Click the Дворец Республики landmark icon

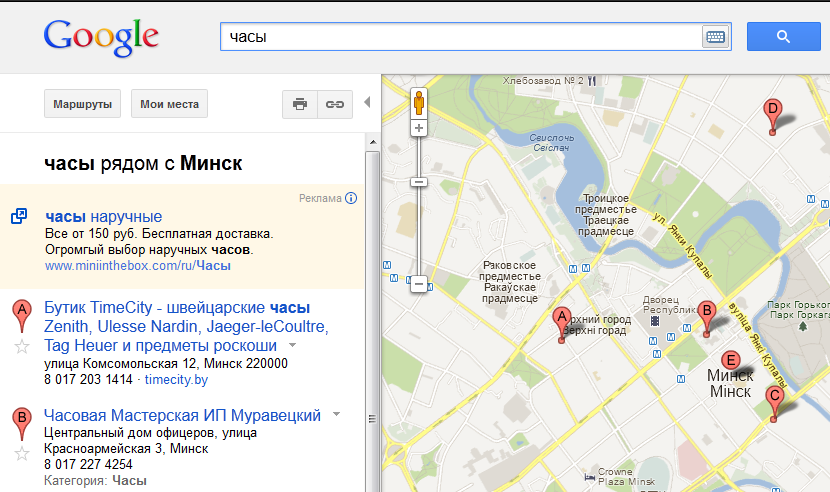[655, 321]
